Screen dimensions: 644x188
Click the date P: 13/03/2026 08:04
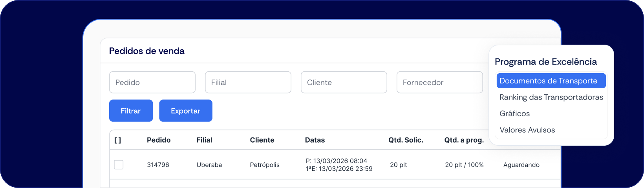tap(337, 161)
